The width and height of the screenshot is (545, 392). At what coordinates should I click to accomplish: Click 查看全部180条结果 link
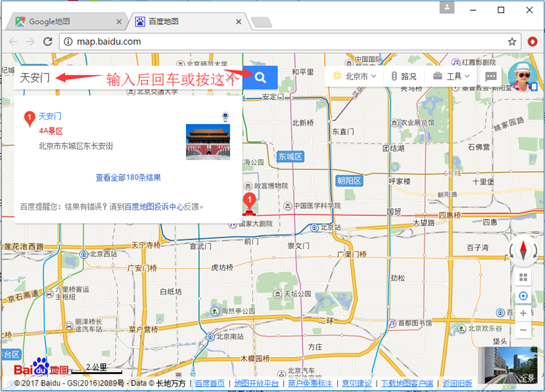tap(129, 178)
